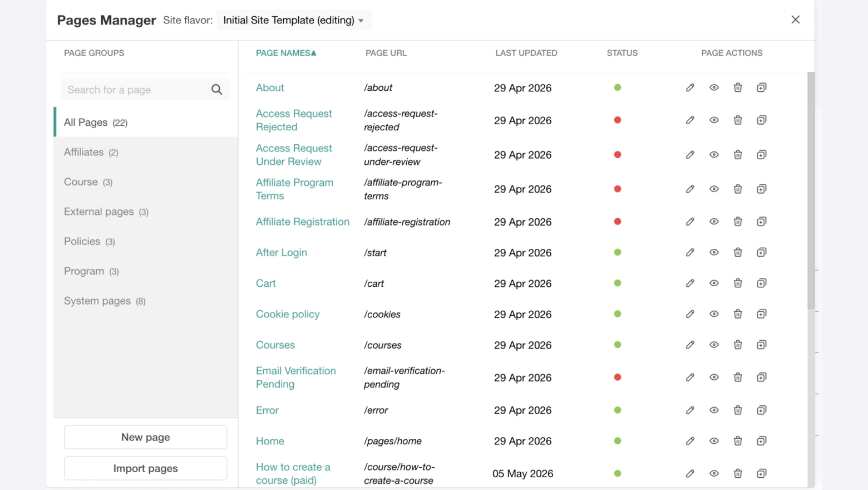Edit the Cart page

point(690,283)
